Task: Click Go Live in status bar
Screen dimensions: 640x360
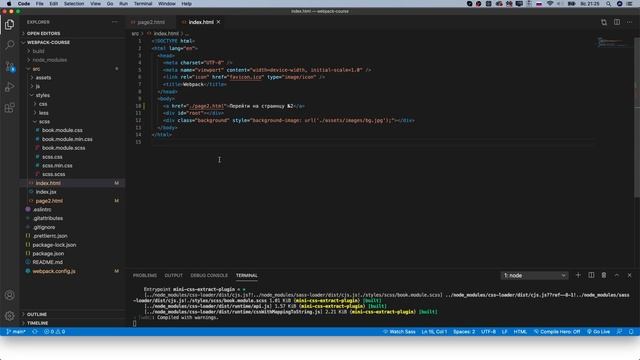Action: pos(598,332)
